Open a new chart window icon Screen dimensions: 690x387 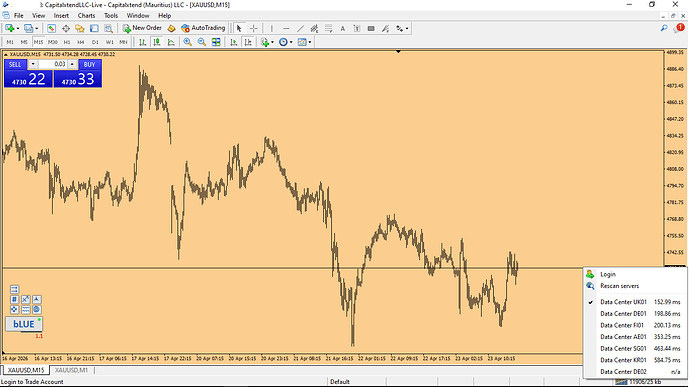pos(9,28)
